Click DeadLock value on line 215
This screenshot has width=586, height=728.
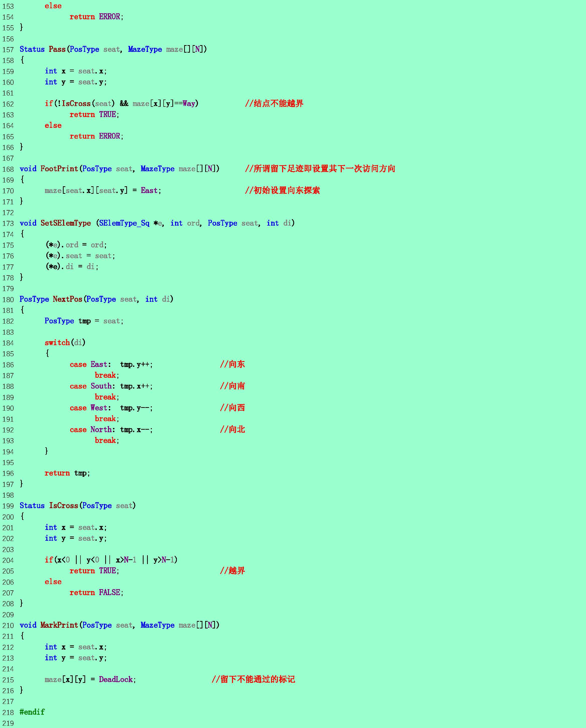coord(116,679)
